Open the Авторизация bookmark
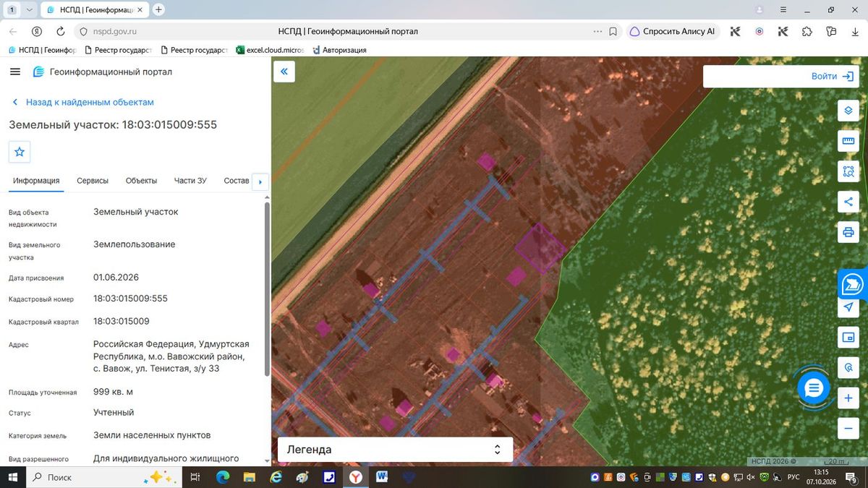The image size is (868, 488). point(339,50)
